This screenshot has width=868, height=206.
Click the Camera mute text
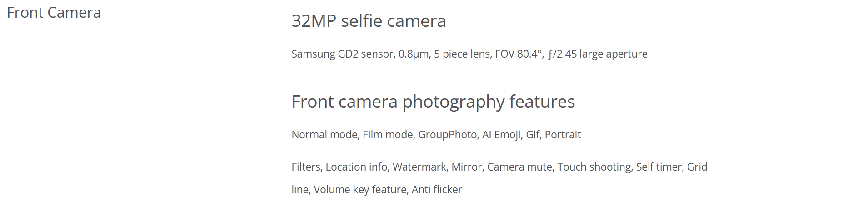pyautogui.click(x=519, y=167)
